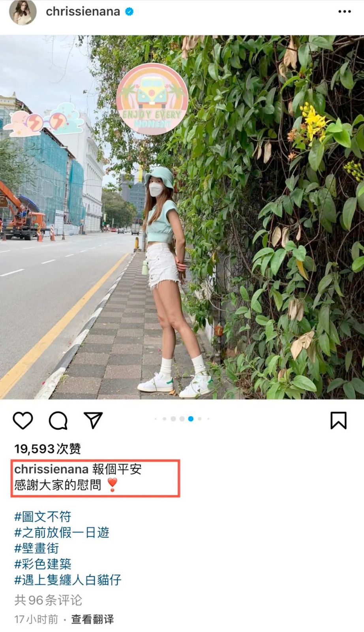Viewport: 364px width, 632px height.
Task: Save post with the bookmark icon
Action: 338,420
